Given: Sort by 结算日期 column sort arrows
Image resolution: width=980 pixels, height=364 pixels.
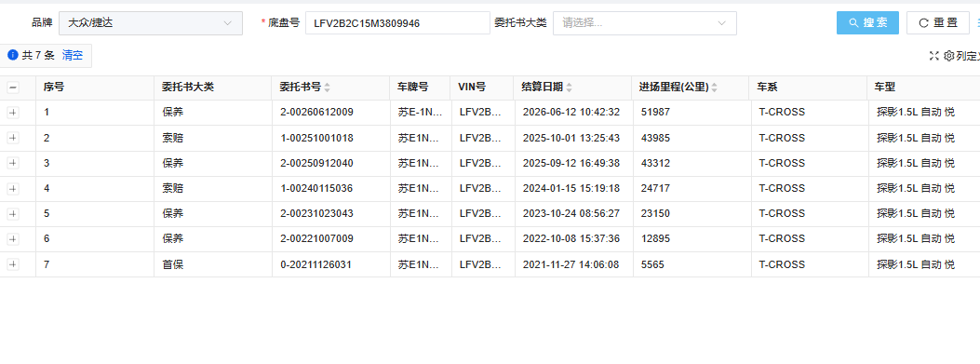Looking at the screenshot, I should (x=569, y=88).
